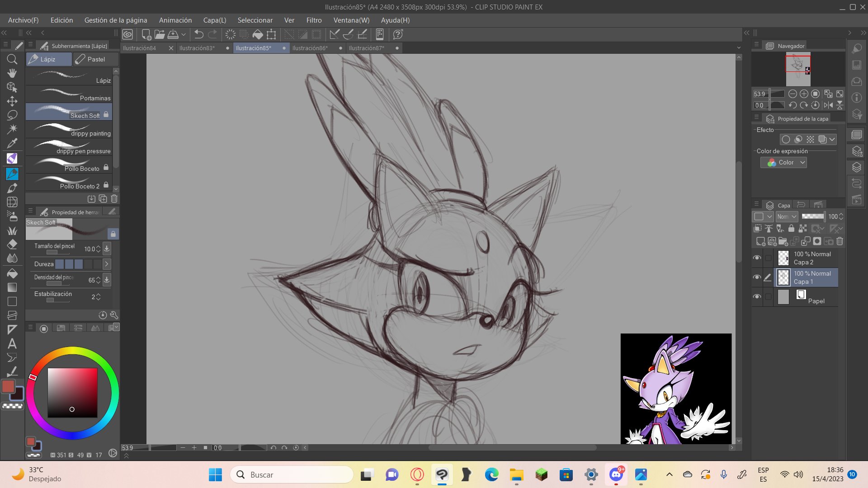The image size is (868, 488).
Task: Delete the selected layer with trash icon
Action: tap(840, 241)
